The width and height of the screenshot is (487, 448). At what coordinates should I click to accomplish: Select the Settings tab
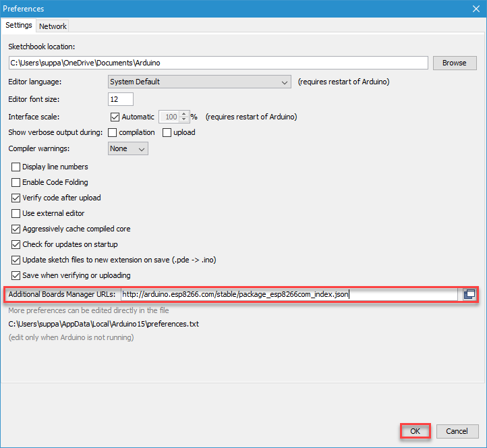[x=19, y=25]
